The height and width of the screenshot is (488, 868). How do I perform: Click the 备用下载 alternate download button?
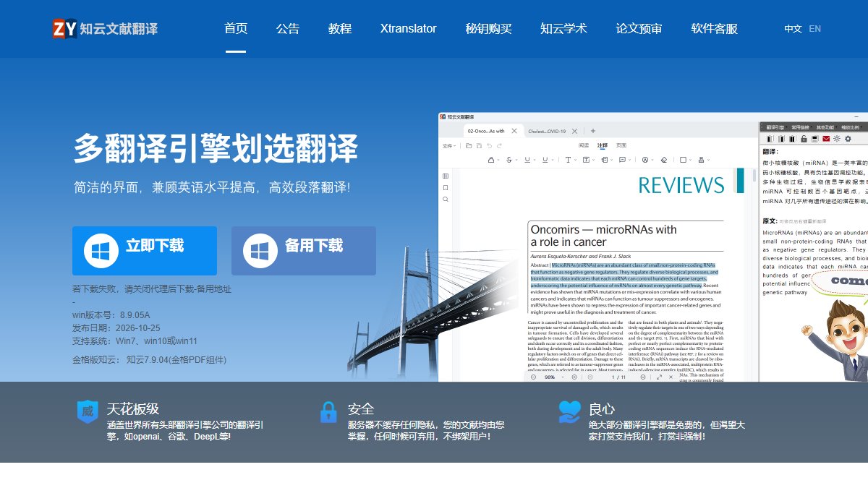(x=304, y=251)
